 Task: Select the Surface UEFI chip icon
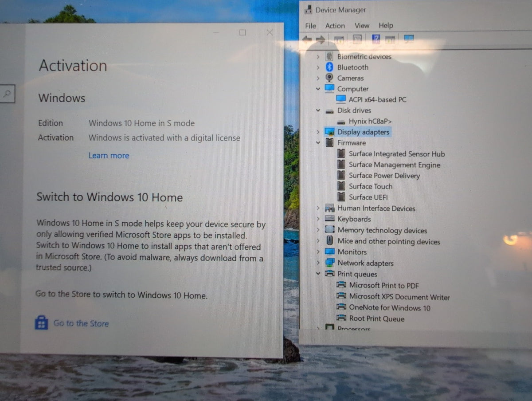[341, 197]
